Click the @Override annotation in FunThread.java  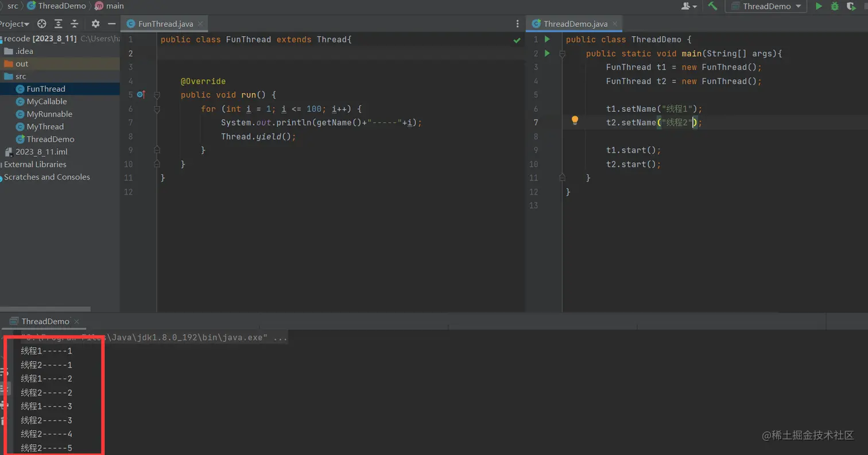click(203, 81)
